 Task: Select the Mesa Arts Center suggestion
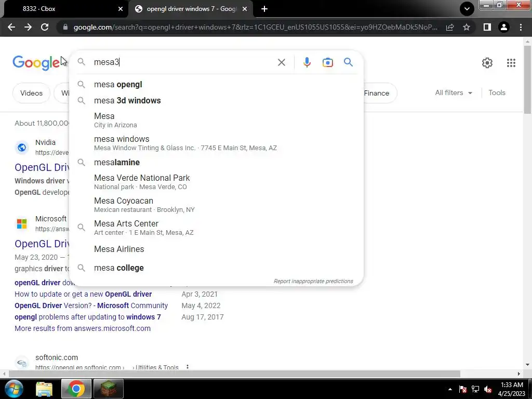pos(217,228)
